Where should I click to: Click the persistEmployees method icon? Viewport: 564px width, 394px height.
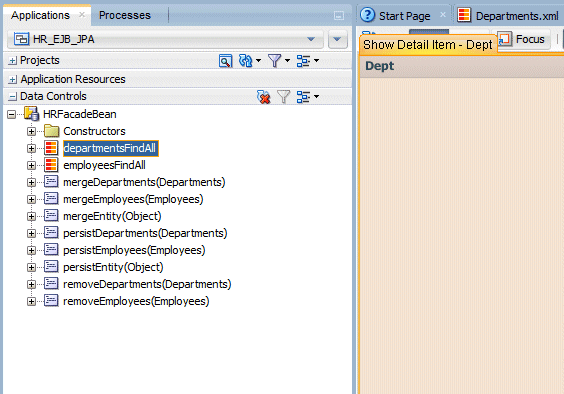coord(51,249)
